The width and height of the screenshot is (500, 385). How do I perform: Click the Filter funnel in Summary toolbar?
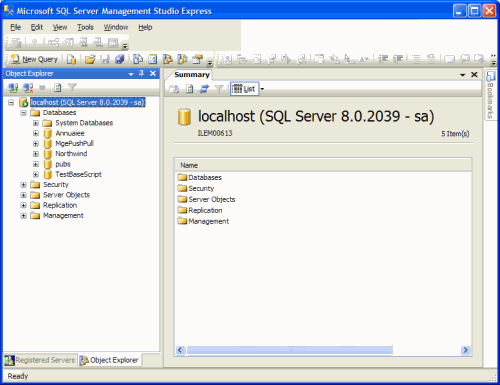click(x=219, y=89)
